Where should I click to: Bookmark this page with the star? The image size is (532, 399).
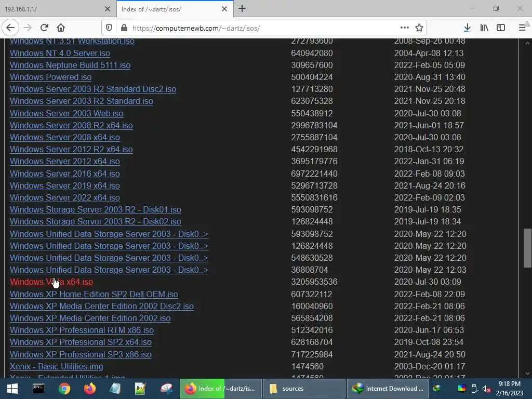pos(419,28)
